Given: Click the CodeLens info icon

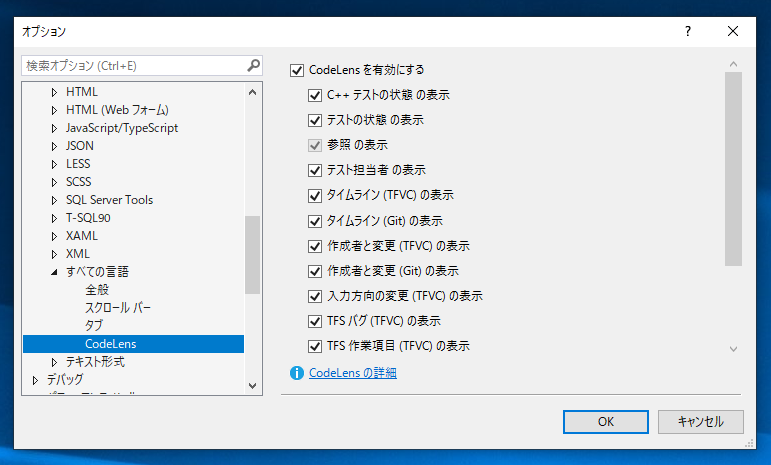Looking at the screenshot, I should [297, 373].
